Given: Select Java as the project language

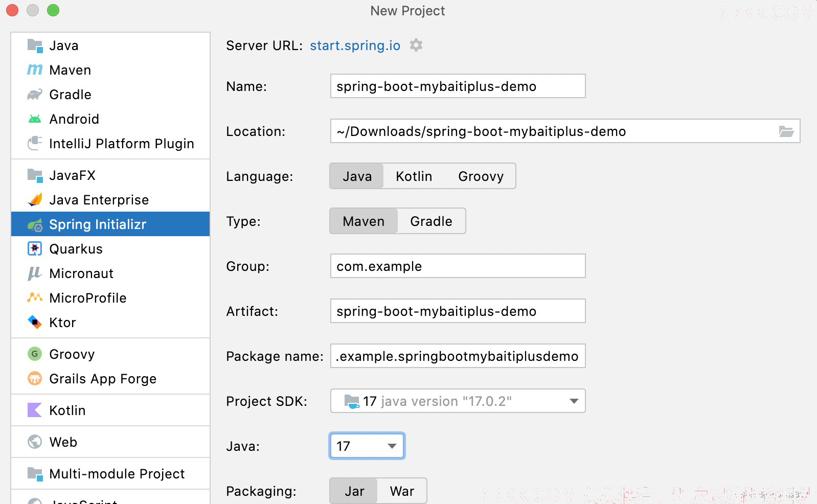Looking at the screenshot, I should pos(357,176).
